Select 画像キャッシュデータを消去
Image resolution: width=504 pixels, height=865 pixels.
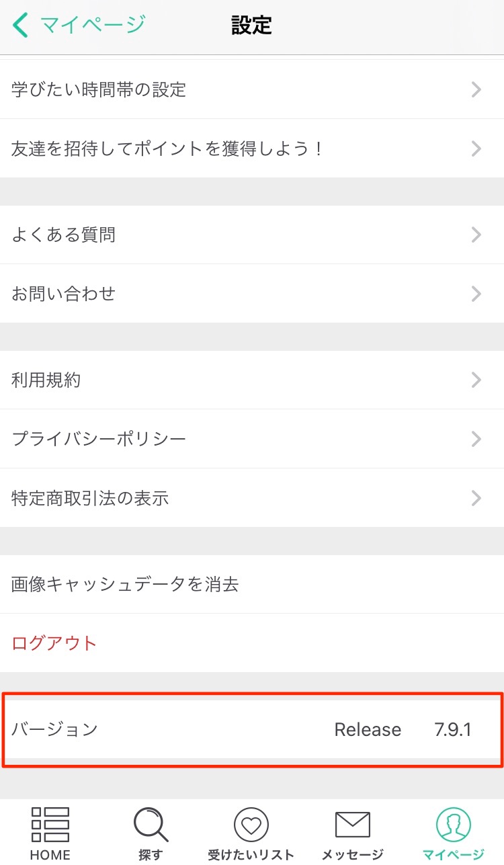tap(252, 584)
